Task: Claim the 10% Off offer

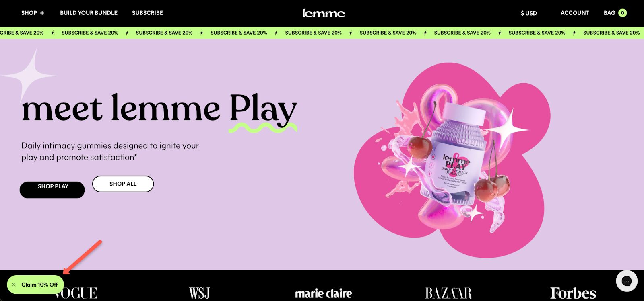Action: tap(39, 285)
